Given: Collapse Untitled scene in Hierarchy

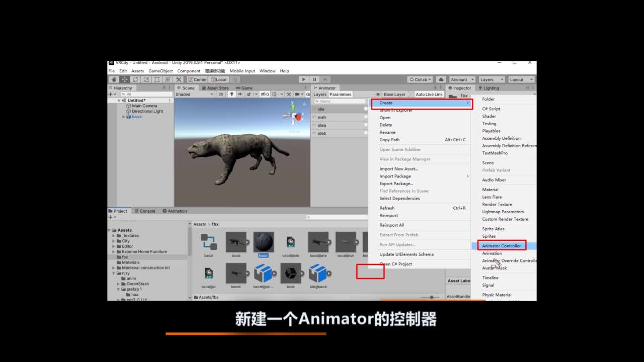Looking at the screenshot, I should point(119,101).
